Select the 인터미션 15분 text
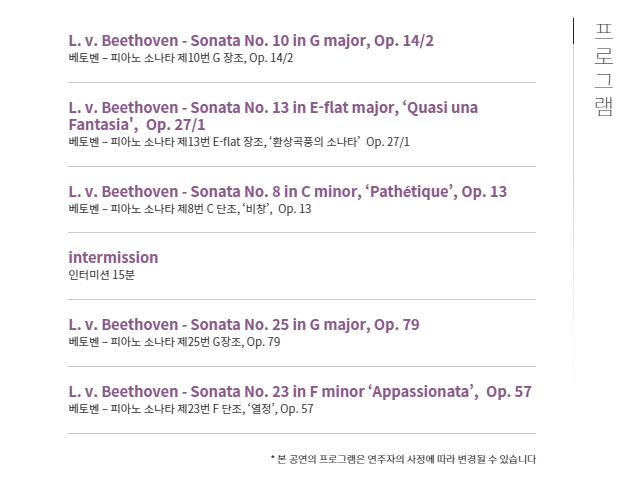639x484 pixels. tap(101, 275)
